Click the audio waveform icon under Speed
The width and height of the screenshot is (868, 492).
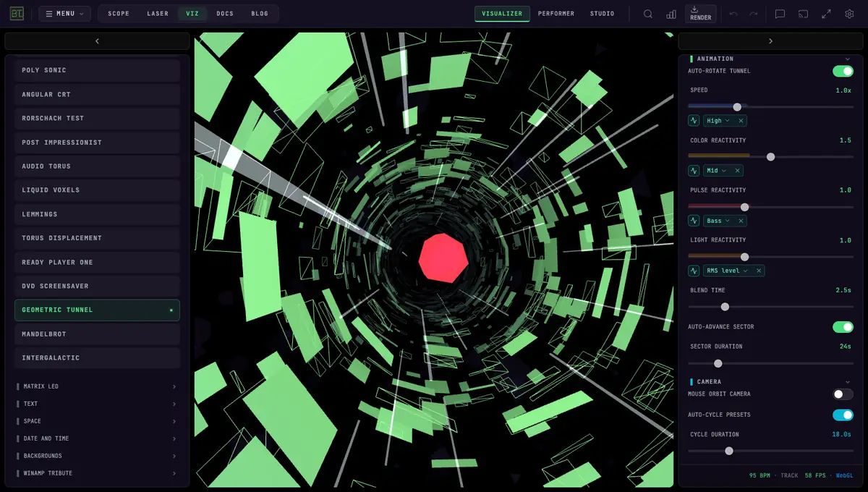coord(694,121)
